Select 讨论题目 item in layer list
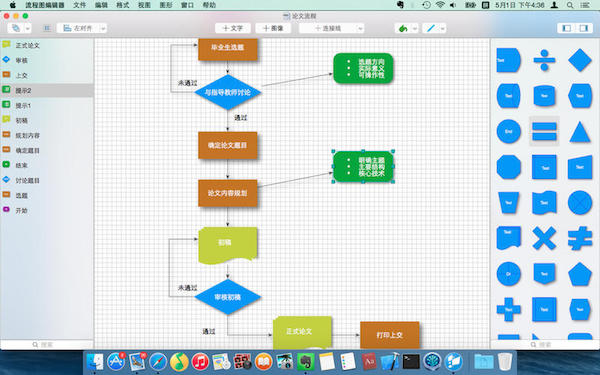This screenshot has width=600, height=375. 47,180
